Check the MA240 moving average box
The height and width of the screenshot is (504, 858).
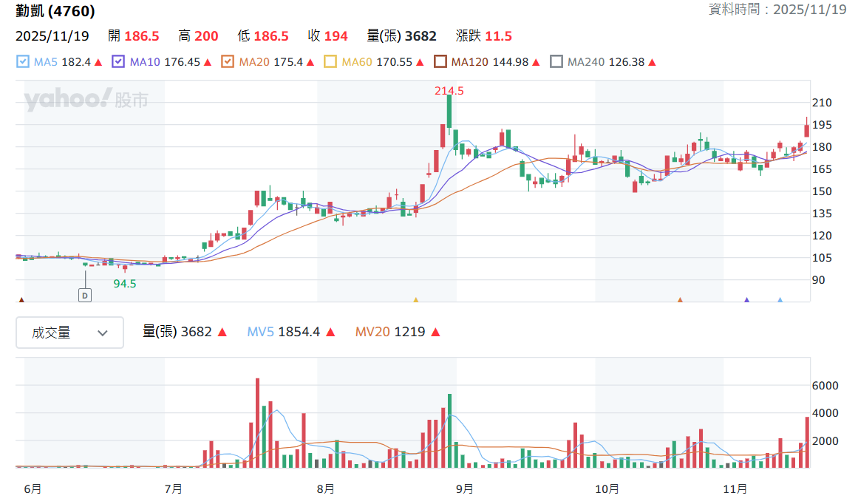point(556,62)
